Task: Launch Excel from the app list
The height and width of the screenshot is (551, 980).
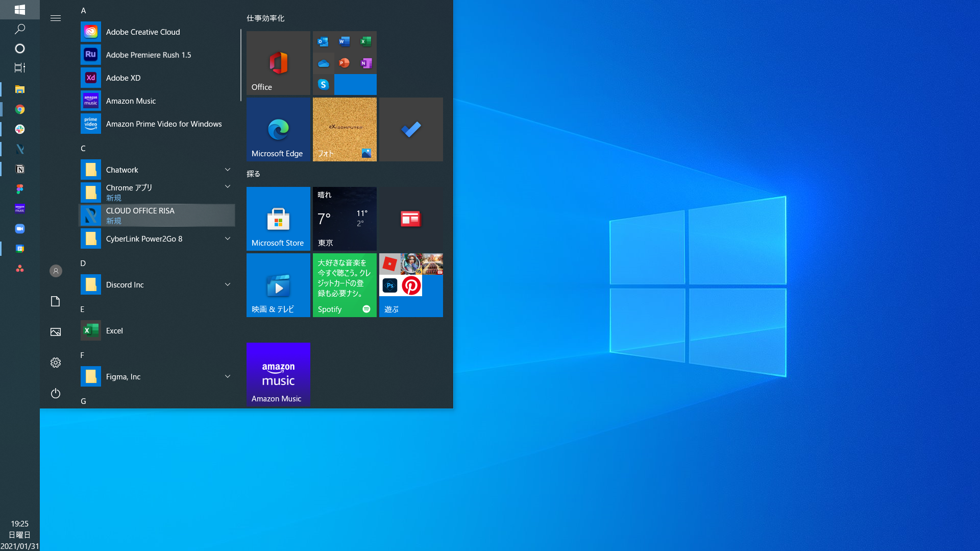Action: (157, 330)
